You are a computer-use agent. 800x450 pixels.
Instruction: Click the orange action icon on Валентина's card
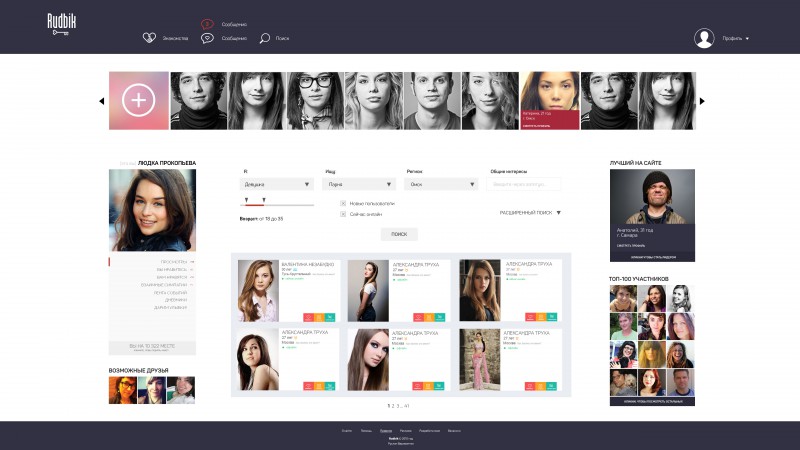click(319, 317)
